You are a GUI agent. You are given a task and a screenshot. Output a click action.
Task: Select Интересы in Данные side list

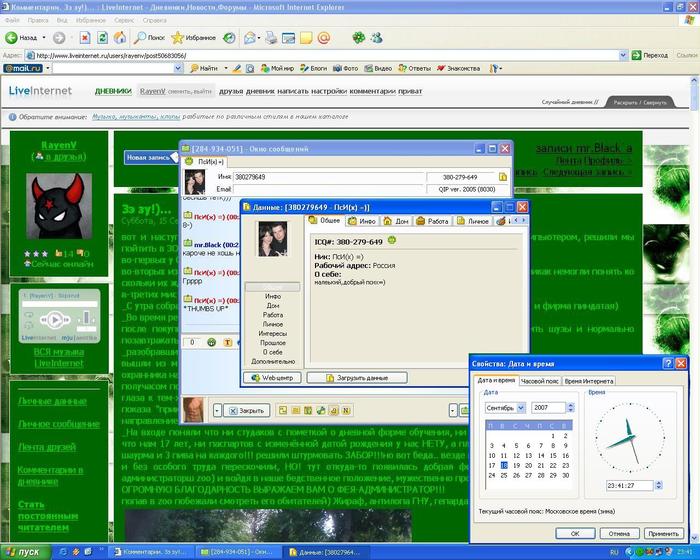pos(272,334)
